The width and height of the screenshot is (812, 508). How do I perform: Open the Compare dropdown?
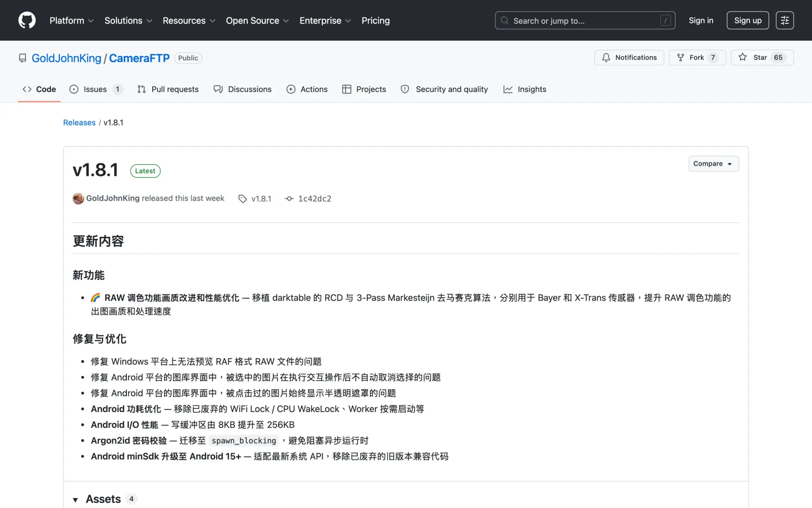point(713,164)
